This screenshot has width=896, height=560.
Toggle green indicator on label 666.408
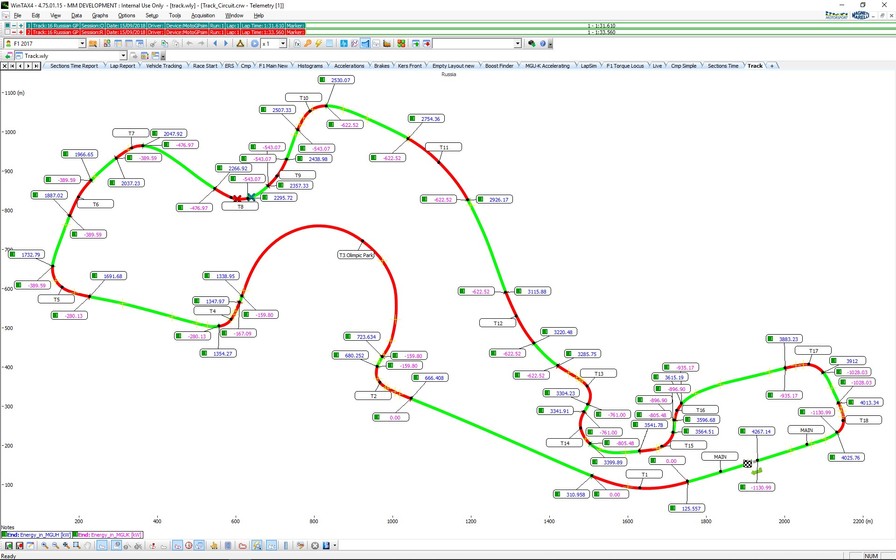click(417, 378)
